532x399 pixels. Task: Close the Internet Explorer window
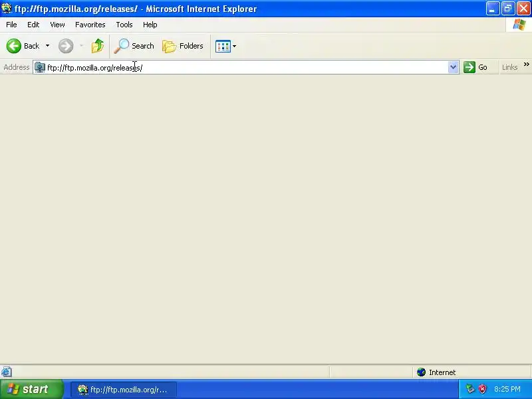(x=523, y=9)
